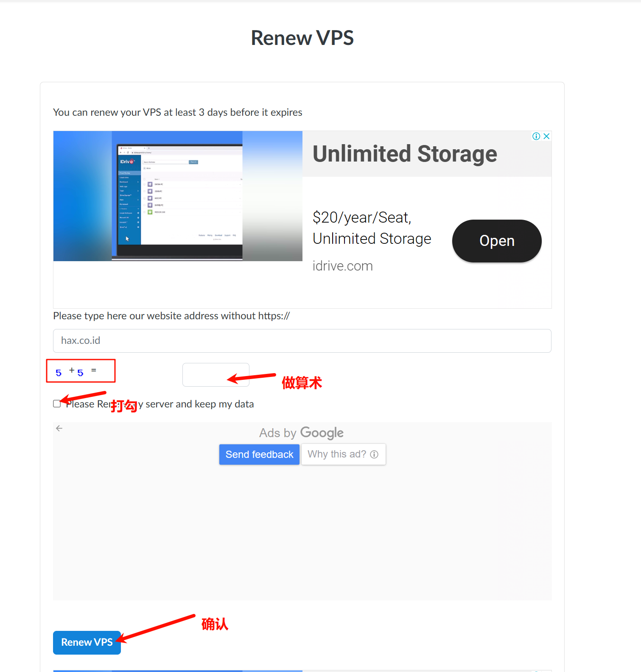
Task: Click the iDrive laptop screenshot thumbnail
Action: [x=178, y=196]
